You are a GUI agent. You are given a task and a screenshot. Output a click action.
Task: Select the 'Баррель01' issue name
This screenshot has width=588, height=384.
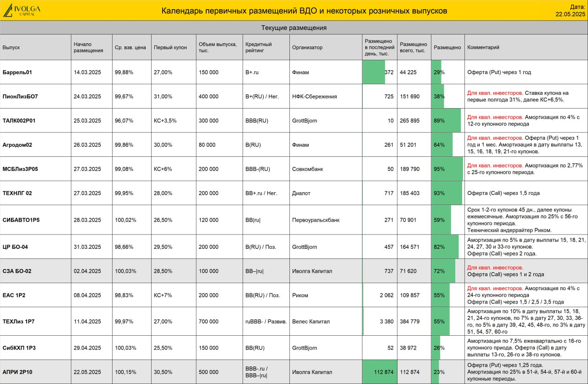17,72
